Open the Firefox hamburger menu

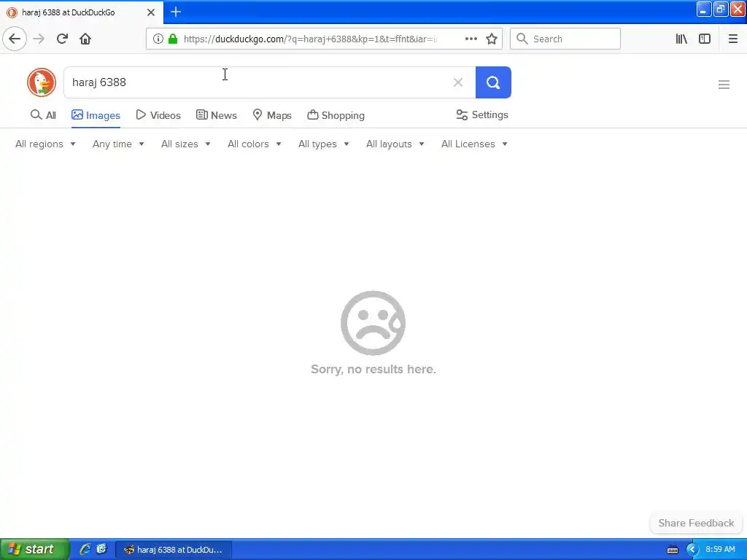pyautogui.click(x=733, y=39)
